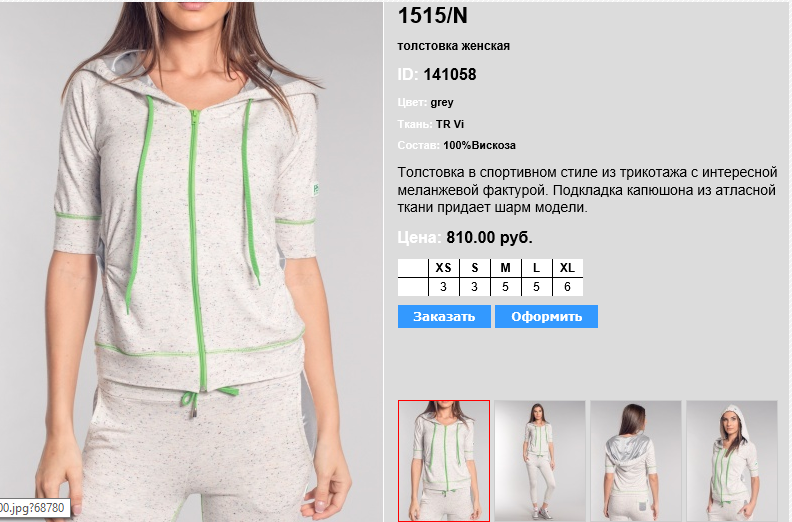Click the XL quantity cell showing 6
The height and width of the screenshot is (522, 792).
tap(567, 287)
